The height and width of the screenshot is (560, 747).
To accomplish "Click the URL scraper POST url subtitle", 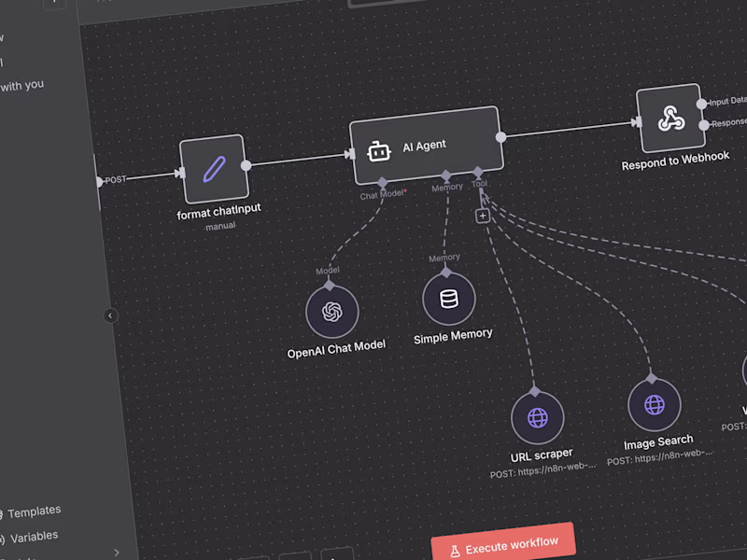I will point(543,470).
